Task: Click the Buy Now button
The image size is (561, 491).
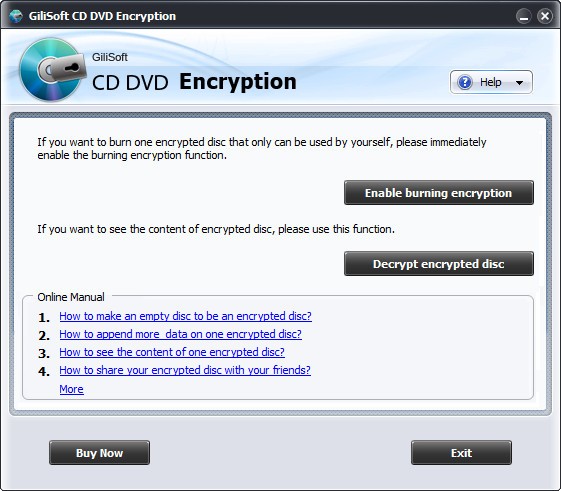Action: (99, 453)
